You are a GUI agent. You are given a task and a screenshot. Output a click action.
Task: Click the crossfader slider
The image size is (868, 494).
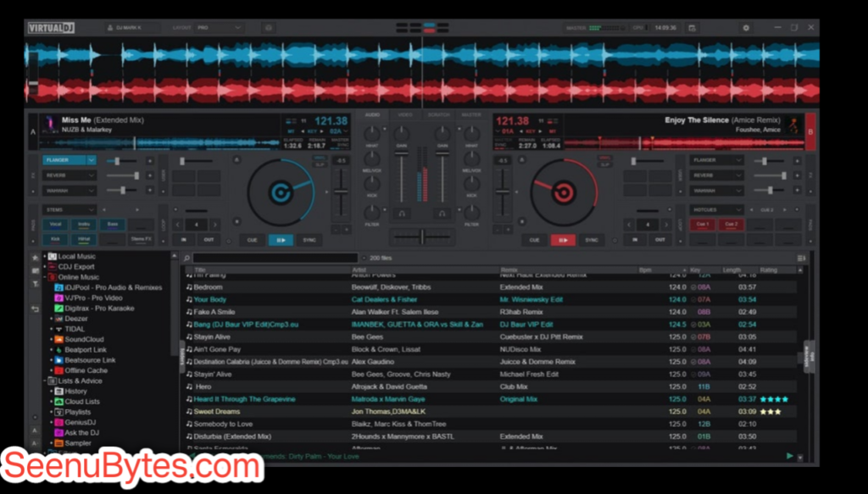coord(422,236)
